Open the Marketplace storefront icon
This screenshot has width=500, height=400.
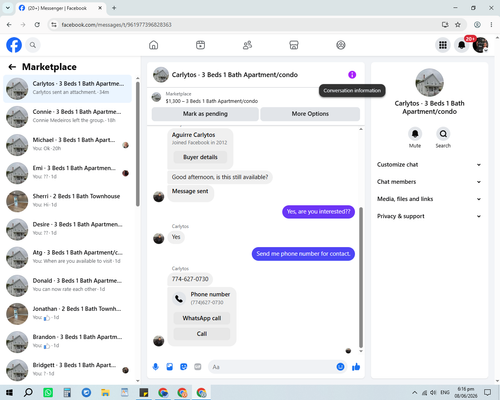(294, 45)
